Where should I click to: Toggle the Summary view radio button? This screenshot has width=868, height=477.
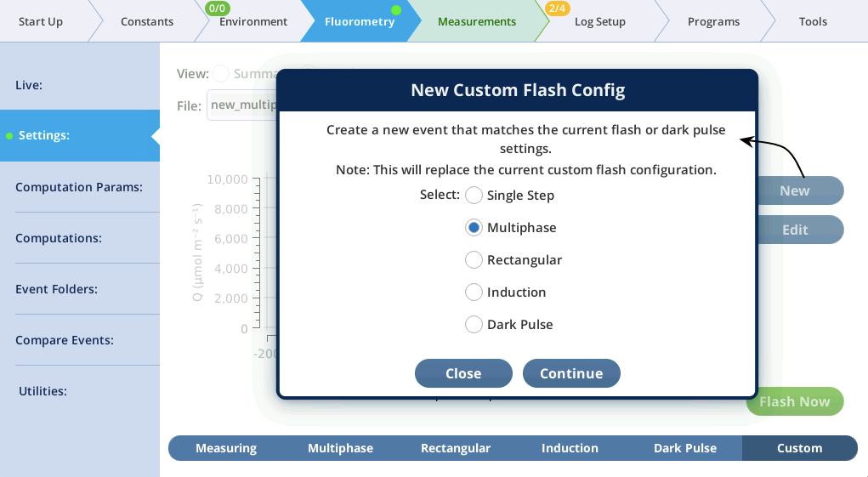(x=220, y=74)
